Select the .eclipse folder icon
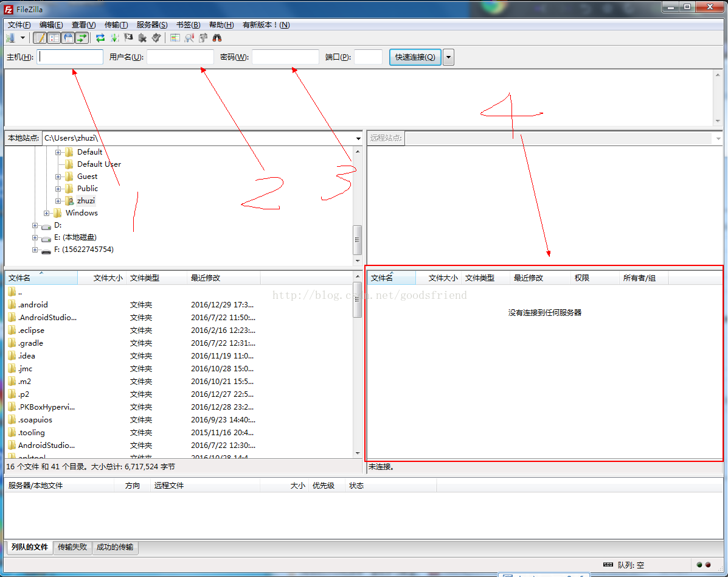 click(12, 330)
